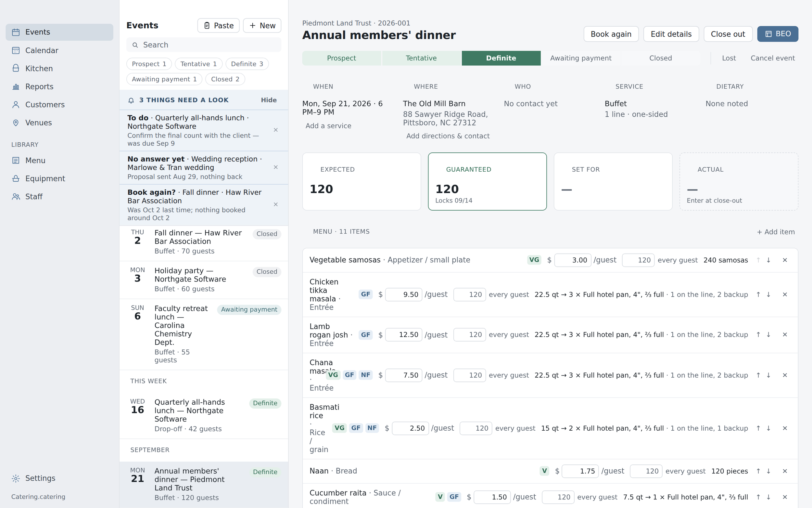Viewport: 812px width, 508px height.
Task: Open the Kitchen sidebar icon
Action: [x=16, y=69]
